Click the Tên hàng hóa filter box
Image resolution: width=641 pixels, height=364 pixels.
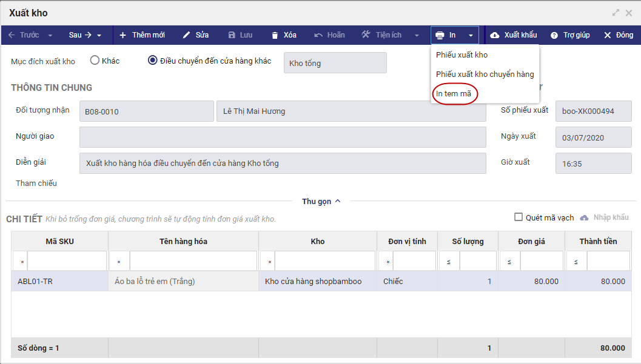(193, 261)
